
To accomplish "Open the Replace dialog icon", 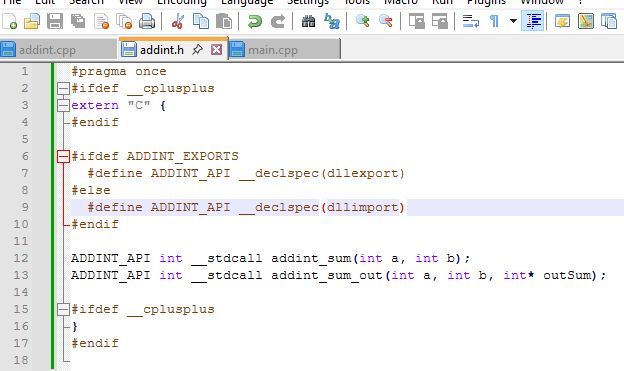I will pyautogui.click(x=332, y=21).
